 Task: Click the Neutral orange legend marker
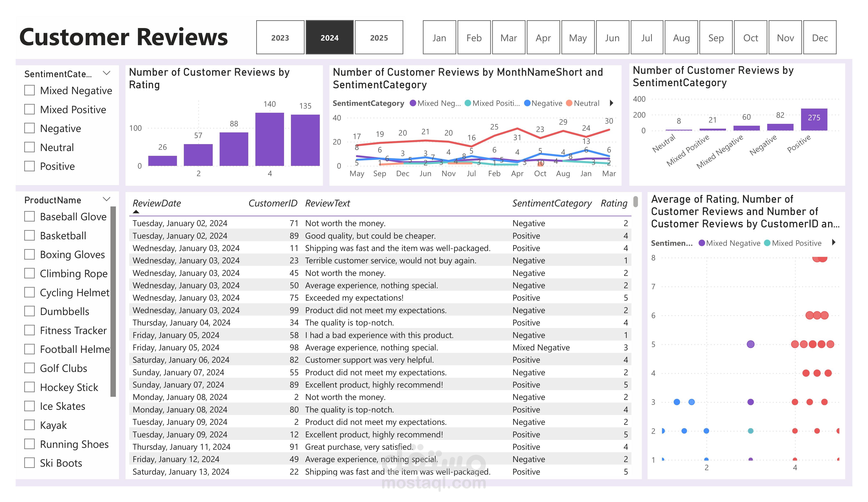point(569,103)
